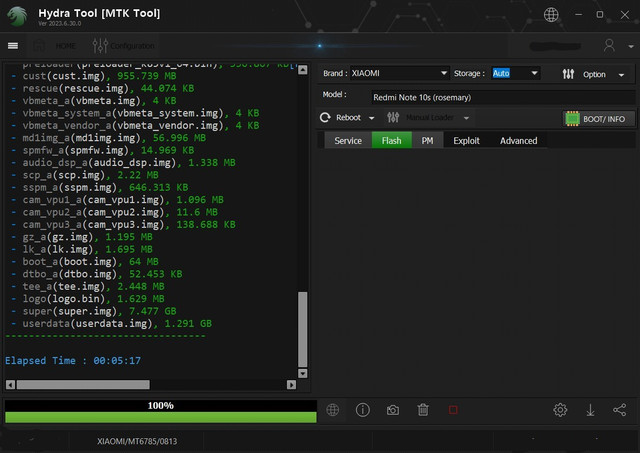Expand the Manual Loader dropdown arrow

pos(466,118)
